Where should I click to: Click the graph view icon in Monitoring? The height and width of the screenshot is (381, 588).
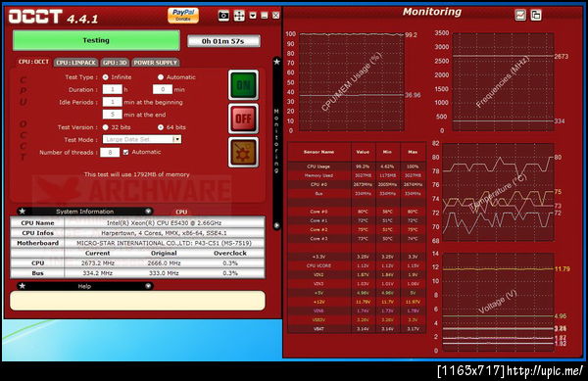click(x=520, y=15)
